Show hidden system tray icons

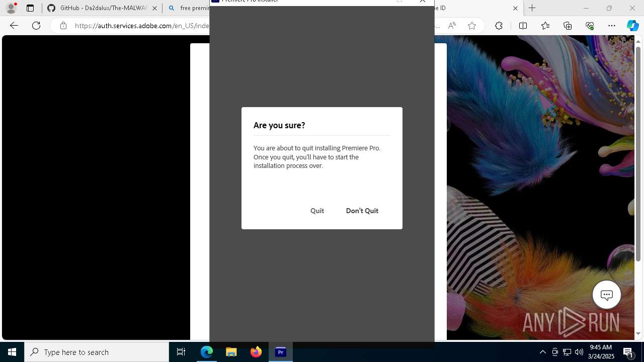point(542,352)
